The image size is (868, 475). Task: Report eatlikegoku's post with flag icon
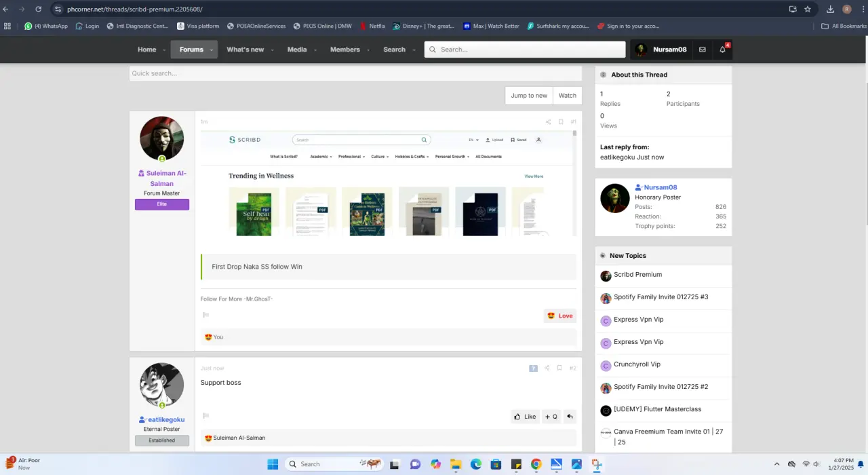click(206, 416)
